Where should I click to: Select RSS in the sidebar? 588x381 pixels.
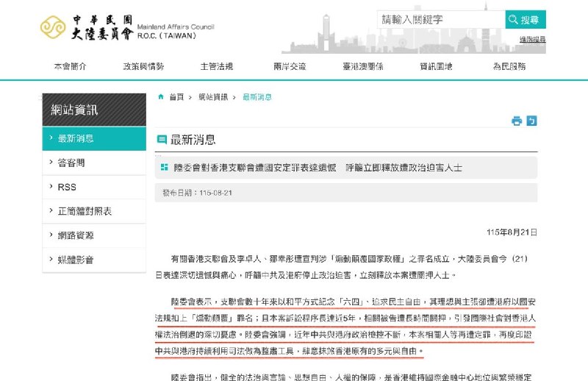point(94,187)
